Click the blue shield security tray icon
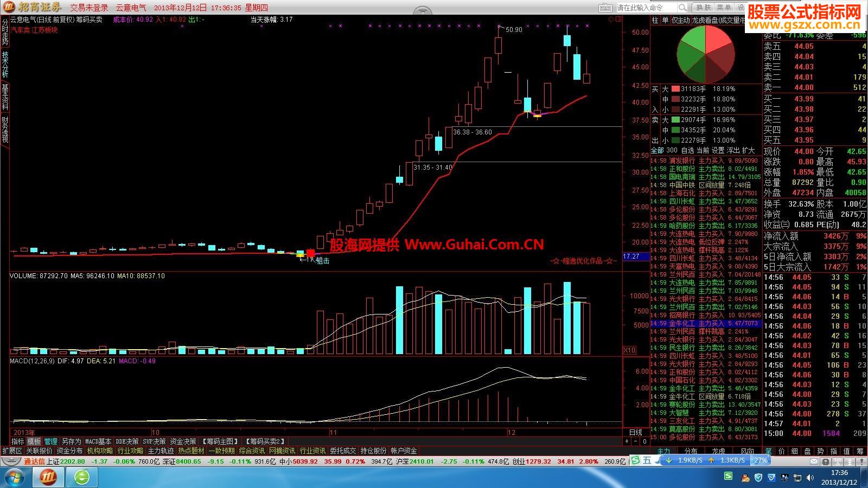This screenshot has height=488, width=868. coord(758,477)
